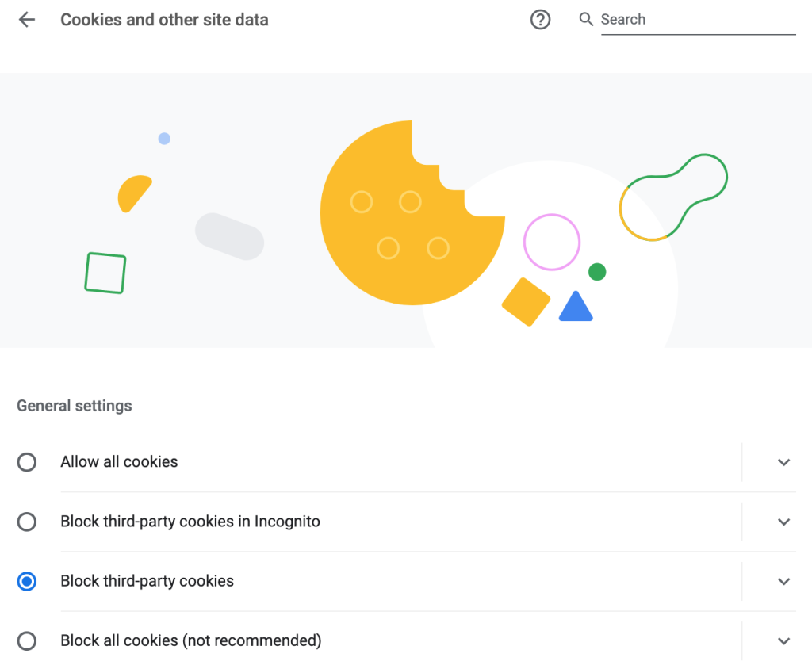Click the yellow diamond shape
Image resolution: width=812 pixels, height=669 pixels.
(527, 302)
